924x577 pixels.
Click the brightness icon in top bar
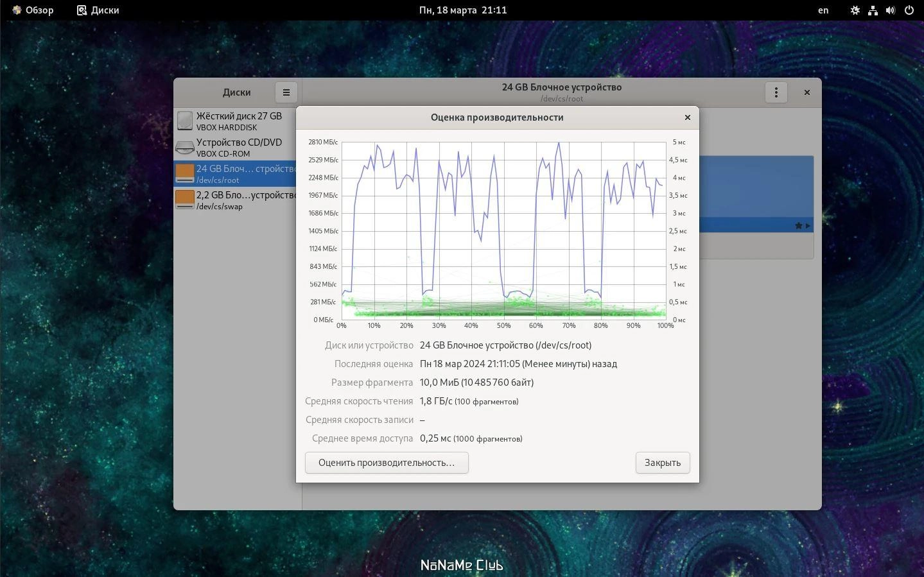[855, 10]
